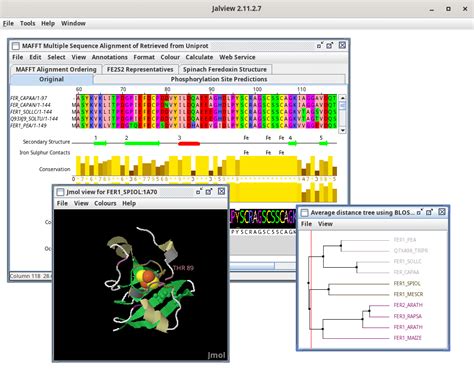Iconify the MAFFT alignment internal window
Image resolution: width=474 pixels, height=379 pixels.
320,46
